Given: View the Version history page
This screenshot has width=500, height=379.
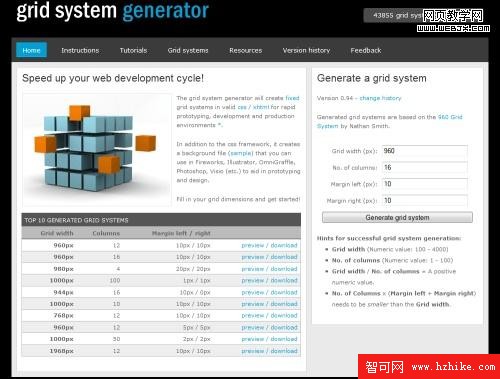Looking at the screenshot, I should coord(306,50).
